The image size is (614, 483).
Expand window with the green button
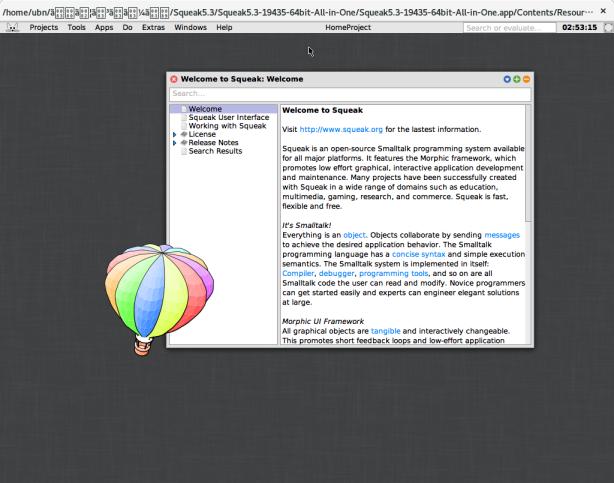tap(517, 79)
